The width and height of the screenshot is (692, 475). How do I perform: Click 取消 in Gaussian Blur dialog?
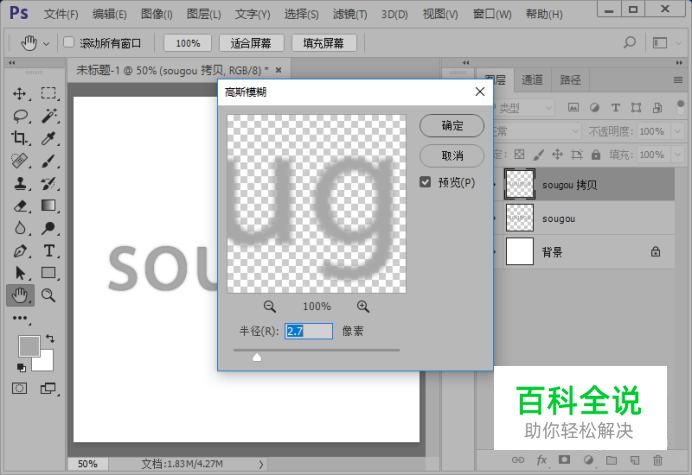451,155
